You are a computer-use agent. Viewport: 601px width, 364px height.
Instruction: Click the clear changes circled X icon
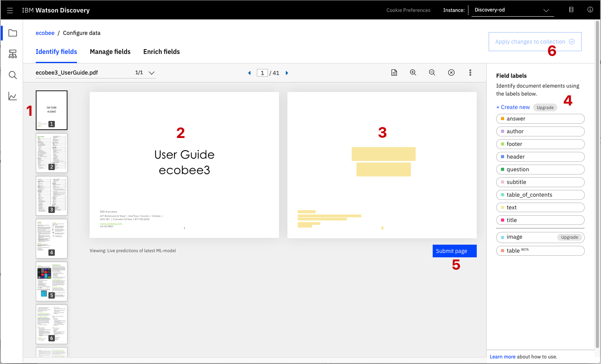[x=451, y=73]
